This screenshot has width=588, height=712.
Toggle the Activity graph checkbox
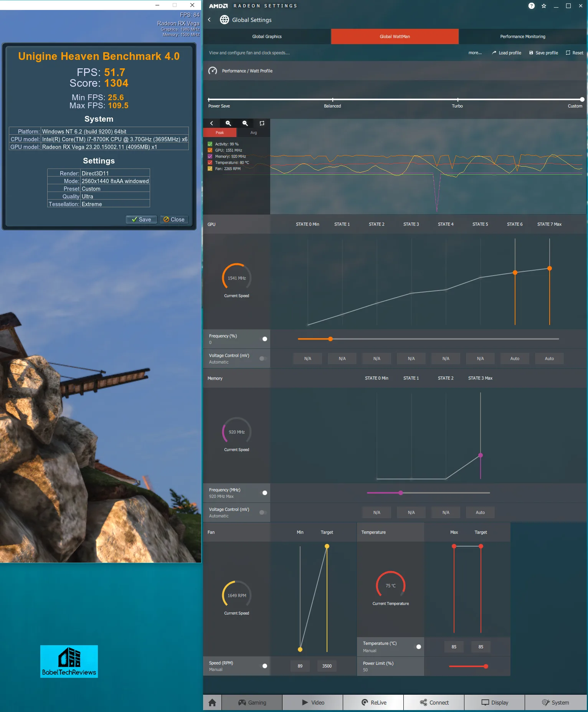(x=210, y=144)
